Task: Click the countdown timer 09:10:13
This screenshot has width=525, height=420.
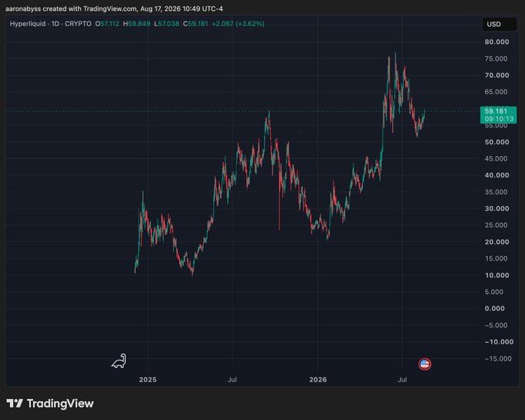Action: tap(499, 119)
